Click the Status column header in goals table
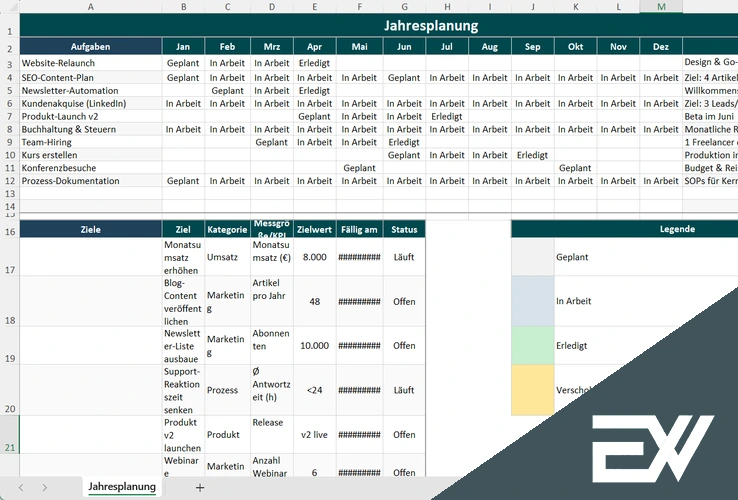Screen dimensions: 738x500 point(404,229)
